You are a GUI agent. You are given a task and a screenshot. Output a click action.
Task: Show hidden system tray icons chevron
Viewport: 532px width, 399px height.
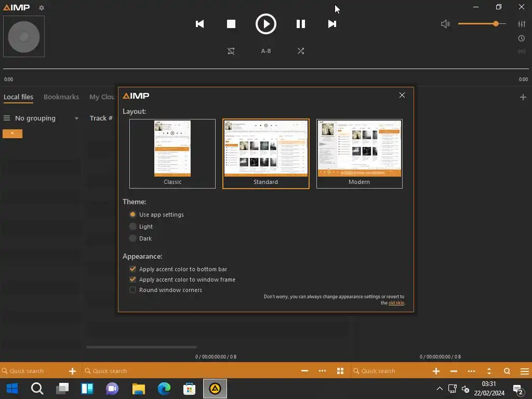click(x=440, y=389)
